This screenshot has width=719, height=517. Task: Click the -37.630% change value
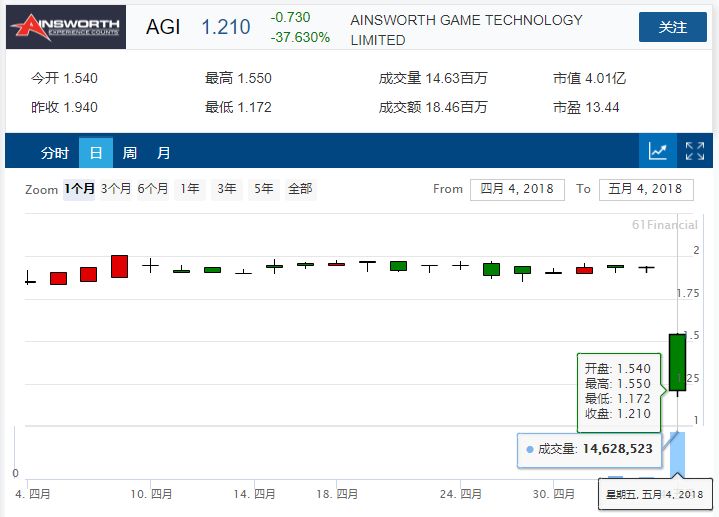pyautogui.click(x=300, y=37)
